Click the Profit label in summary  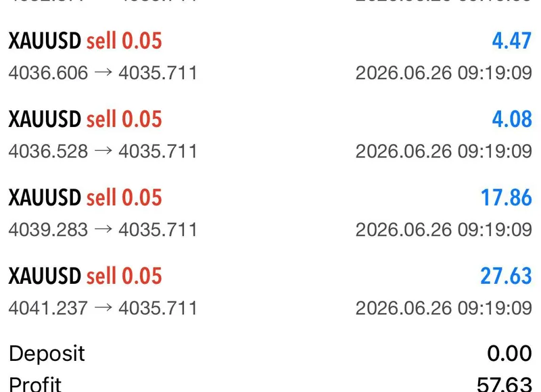(x=35, y=384)
